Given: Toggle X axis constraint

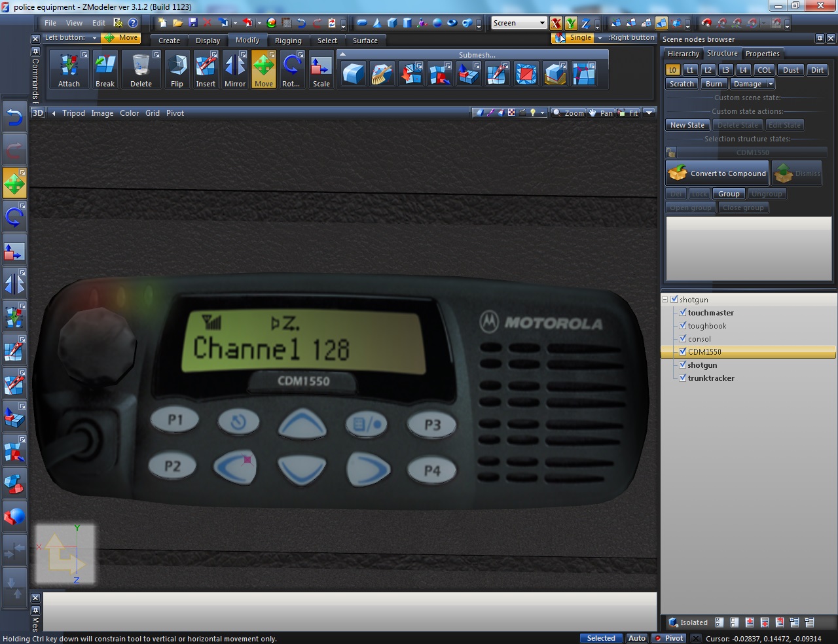Looking at the screenshot, I should [x=556, y=24].
